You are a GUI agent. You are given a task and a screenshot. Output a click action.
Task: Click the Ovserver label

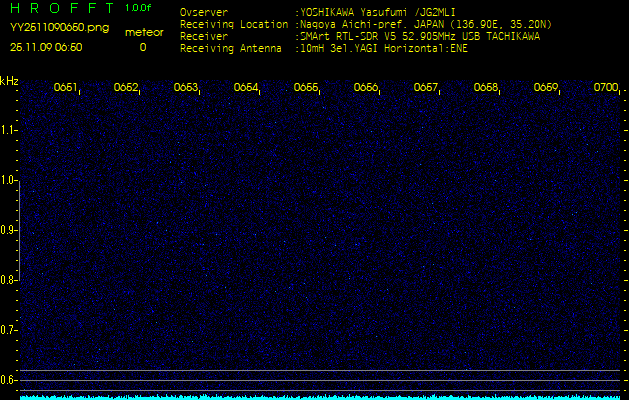click(204, 12)
